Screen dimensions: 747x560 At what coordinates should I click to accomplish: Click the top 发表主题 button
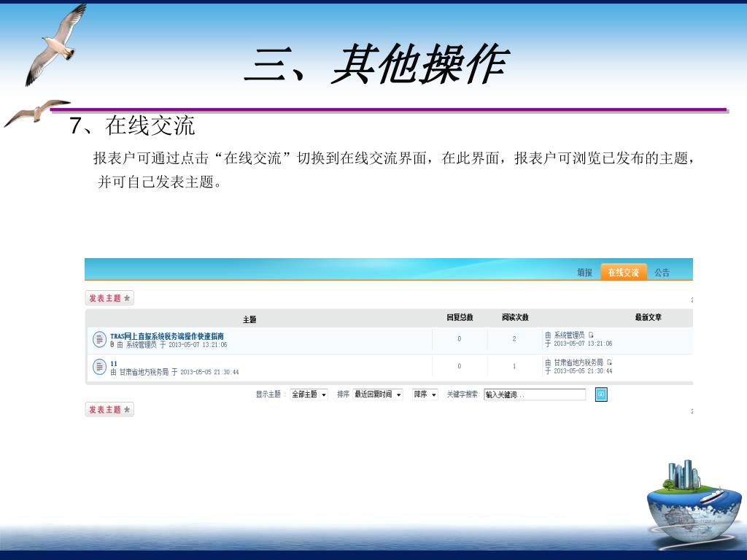pos(109,298)
